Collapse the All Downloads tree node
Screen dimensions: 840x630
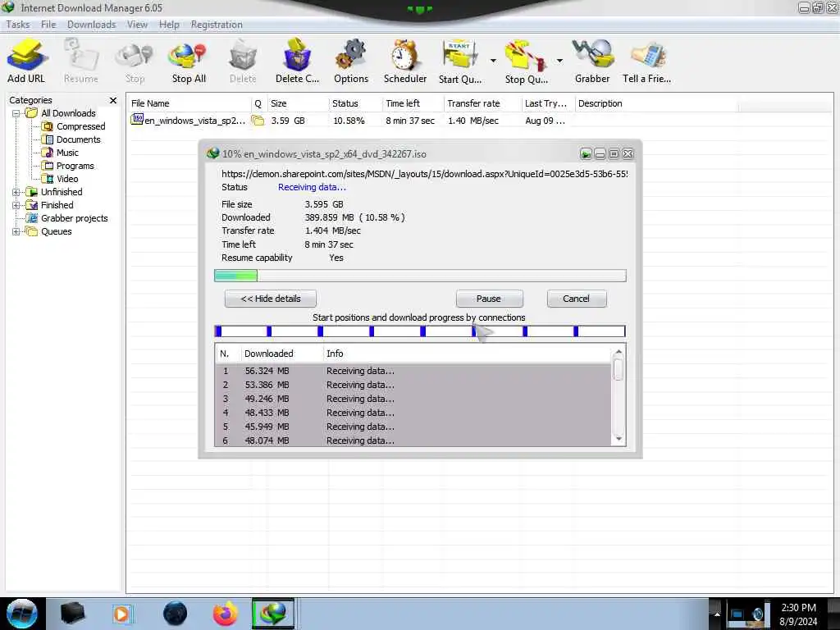pos(16,113)
